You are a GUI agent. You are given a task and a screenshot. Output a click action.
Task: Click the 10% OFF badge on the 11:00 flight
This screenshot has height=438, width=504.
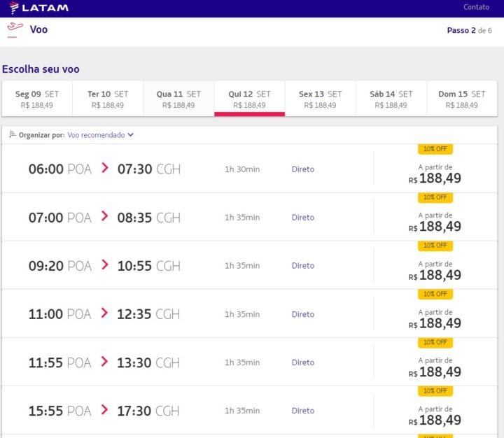[x=435, y=294]
